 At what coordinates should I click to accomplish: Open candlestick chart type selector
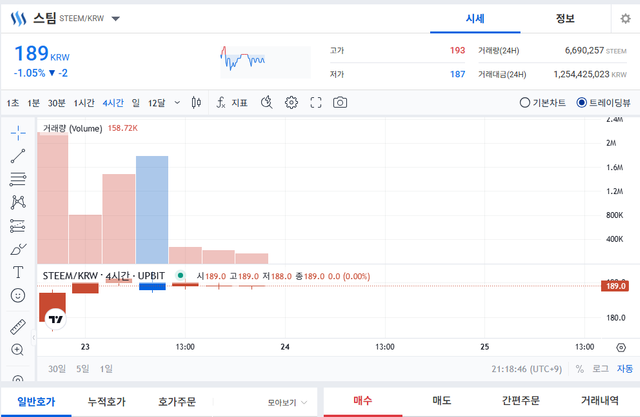pyautogui.click(x=196, y=102)
